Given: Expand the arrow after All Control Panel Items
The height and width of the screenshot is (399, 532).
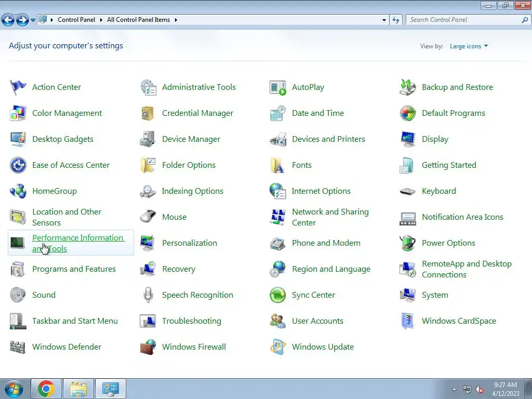Looking at the screenshot, I should [176, 20].
